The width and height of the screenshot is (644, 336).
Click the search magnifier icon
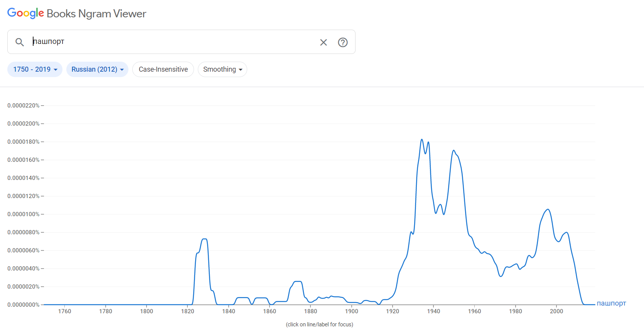tap(20, 42)
